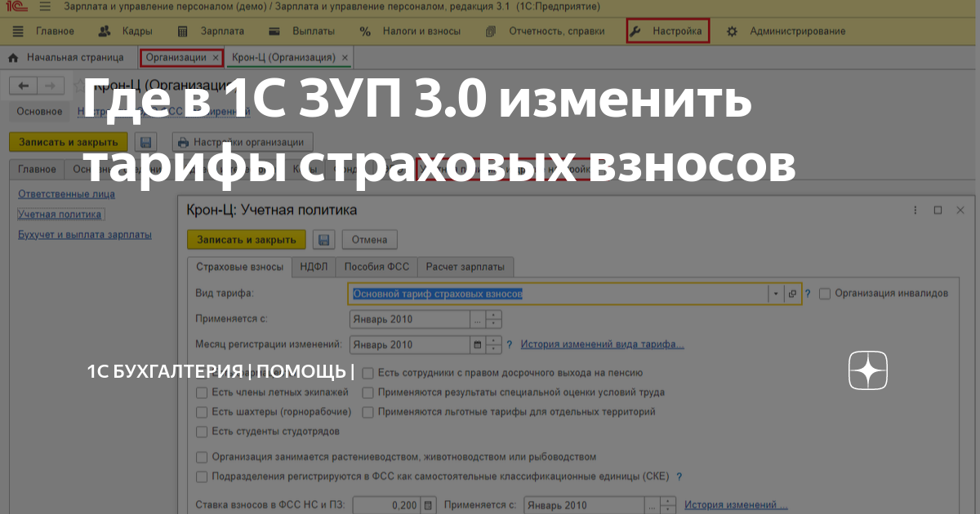
Task: Open the Налоги и взносы section
Action: pos(410,31)
